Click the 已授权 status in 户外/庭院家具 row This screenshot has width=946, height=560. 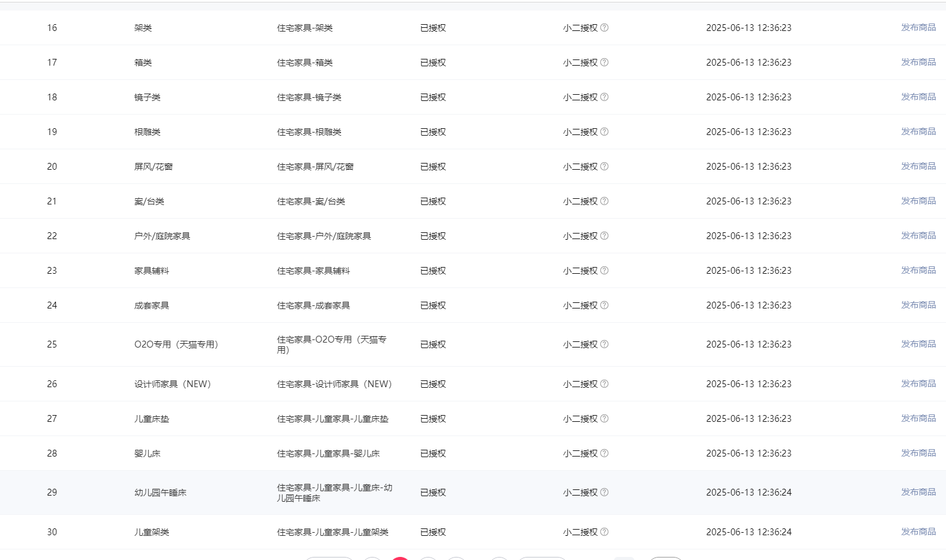click(x=433, y=236)
